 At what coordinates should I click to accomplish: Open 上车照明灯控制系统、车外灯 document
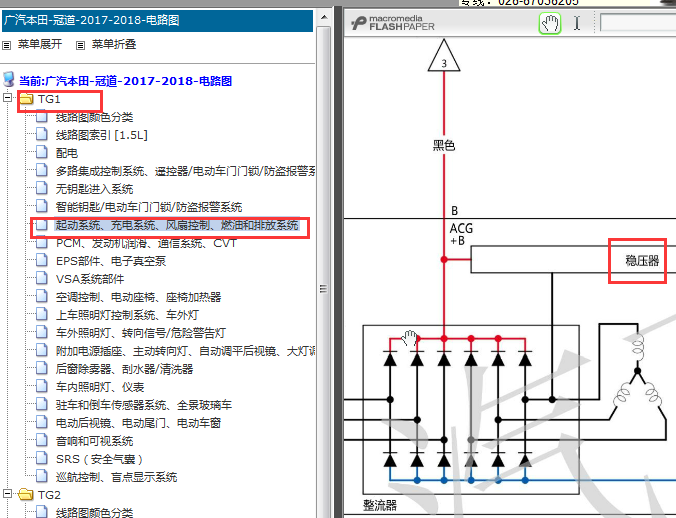pyautogui.click(x=127, y=315)
